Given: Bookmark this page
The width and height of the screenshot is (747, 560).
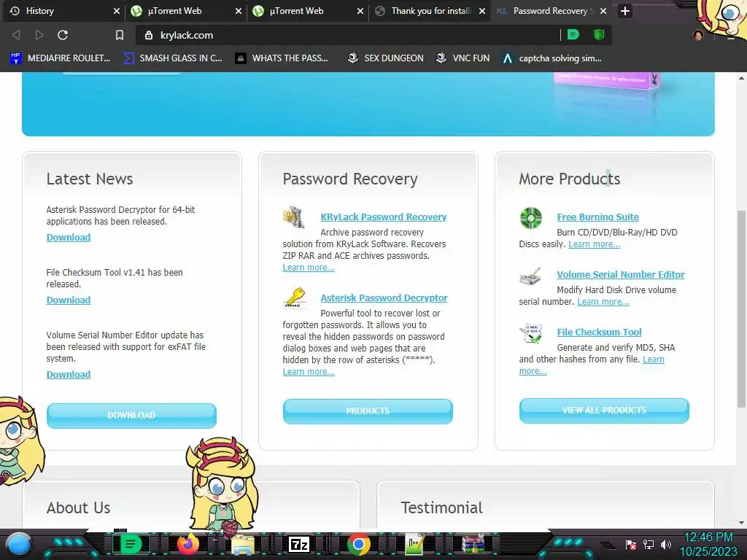Looking at the screenshot, I should 120,35.
